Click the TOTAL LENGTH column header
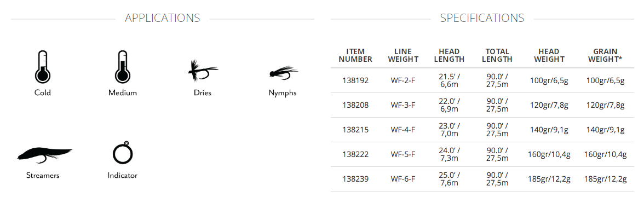This screenshot has height=203, width=644. coord(497,55)
